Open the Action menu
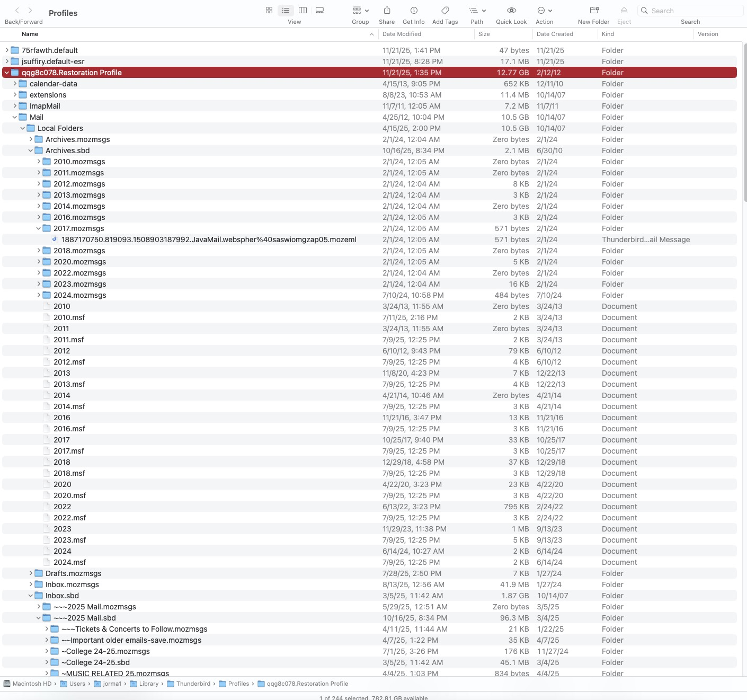This screenshot has width=747, height=700. pos(545,10)
